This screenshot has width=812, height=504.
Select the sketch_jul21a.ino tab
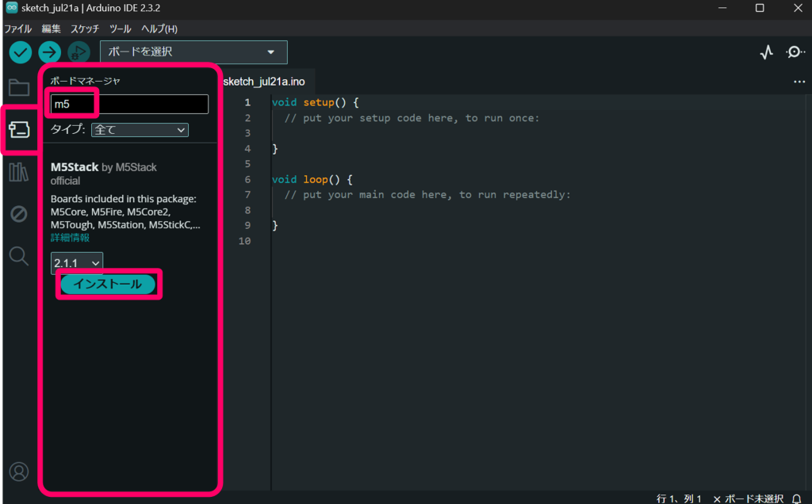coord(264,82)
